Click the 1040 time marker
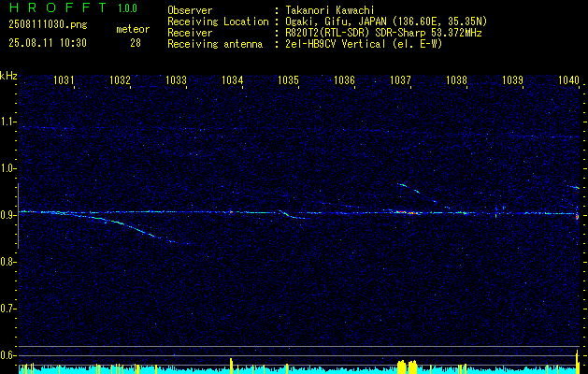The height and width of the screenshot is (374, 588). (568, 79)
